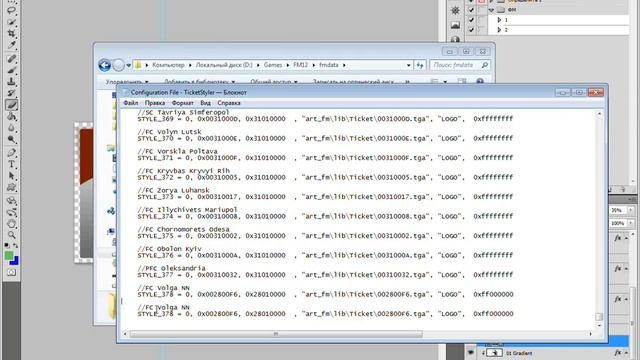Open the Файл menu in Notepad
This screenshot has height=360, width=640.
pyautogui.click(x=131, y=103)
